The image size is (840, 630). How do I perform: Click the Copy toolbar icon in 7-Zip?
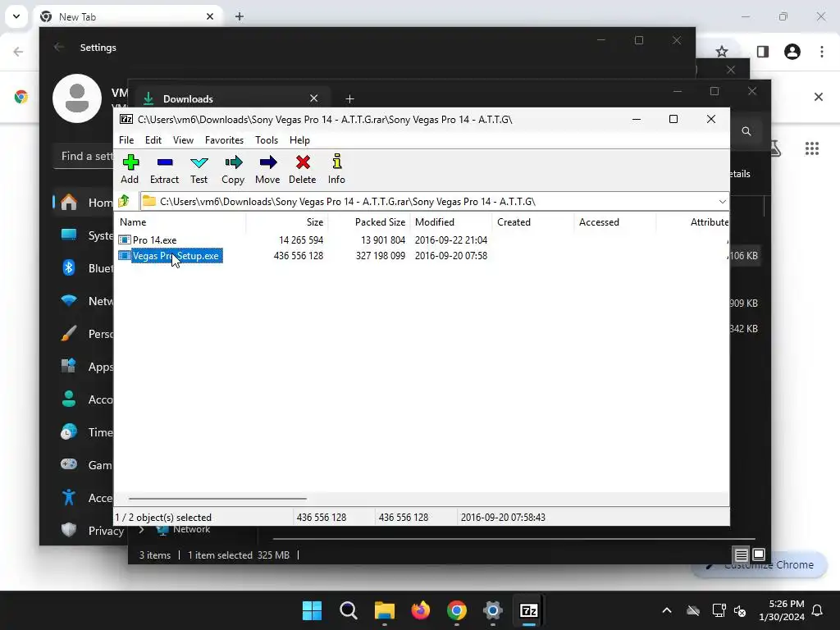tap(233, 169)
